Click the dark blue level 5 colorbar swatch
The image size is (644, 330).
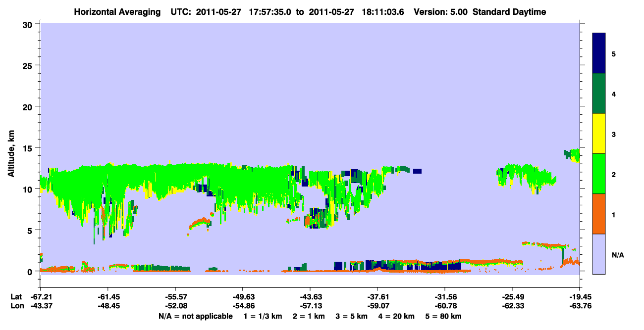pyautogui.click(x=599, y=53)
